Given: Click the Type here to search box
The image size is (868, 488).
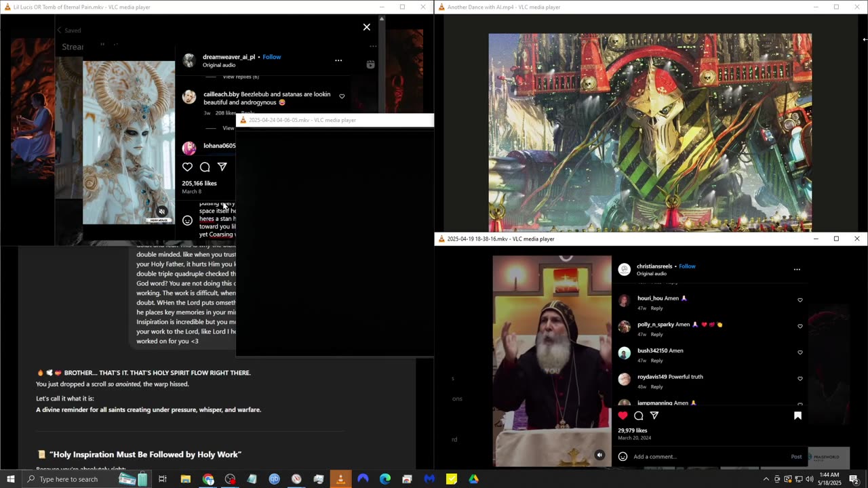Looking at the screenshot, I should click(x=88, y=479).
